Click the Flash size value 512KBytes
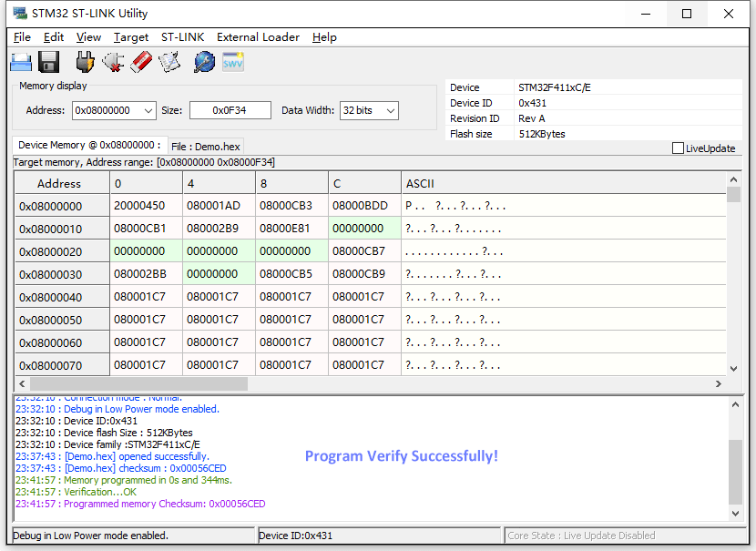The height and width of the screenshot is (551, 756). click(x=542, y=134)
